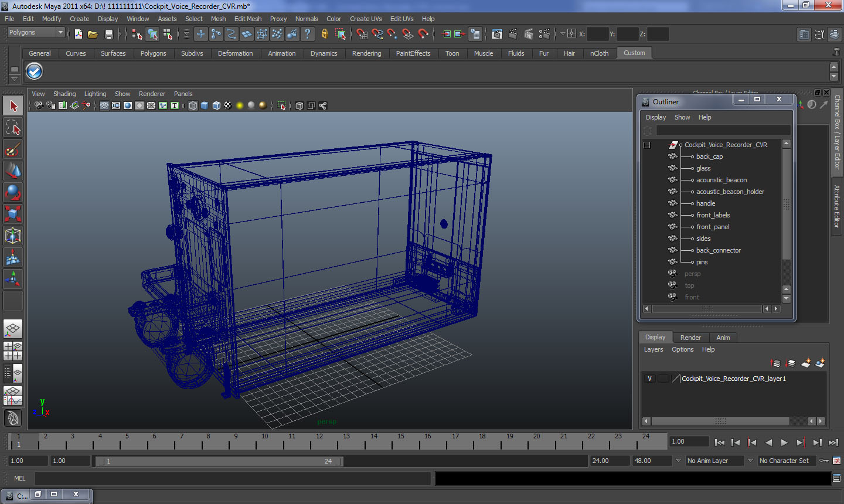Click the blue checkmark Custom shelf icon
The image size is (844, 504).
coord(35,71)
